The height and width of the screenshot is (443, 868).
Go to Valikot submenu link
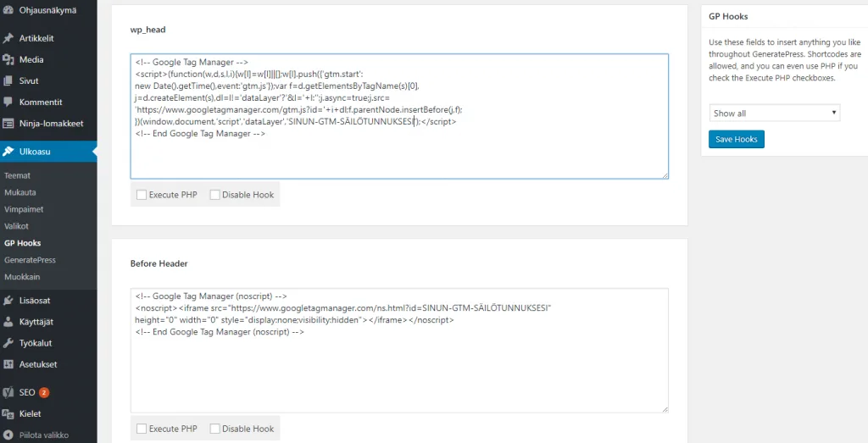[16, 226]
